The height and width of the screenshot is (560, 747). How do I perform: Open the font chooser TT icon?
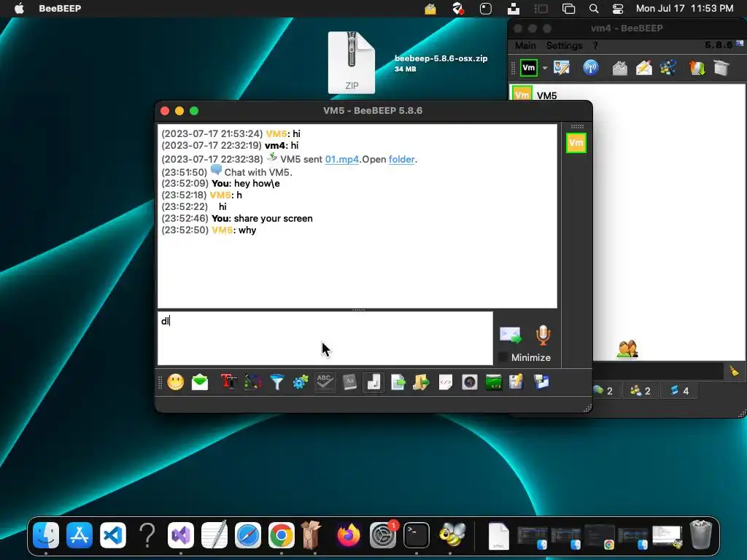tap(228, 382)
